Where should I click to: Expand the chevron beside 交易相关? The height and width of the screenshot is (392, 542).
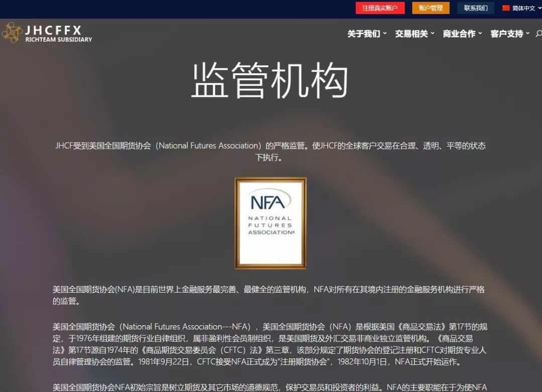tap(433, 34)
